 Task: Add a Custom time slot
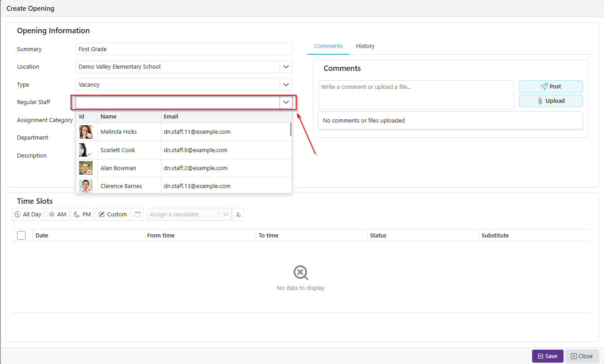click(x=113, y=215)
